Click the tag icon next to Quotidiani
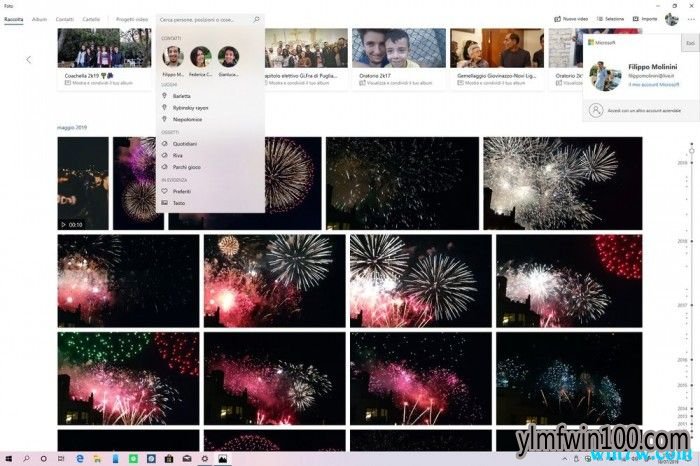700x466 pixels. pos(164,144)
